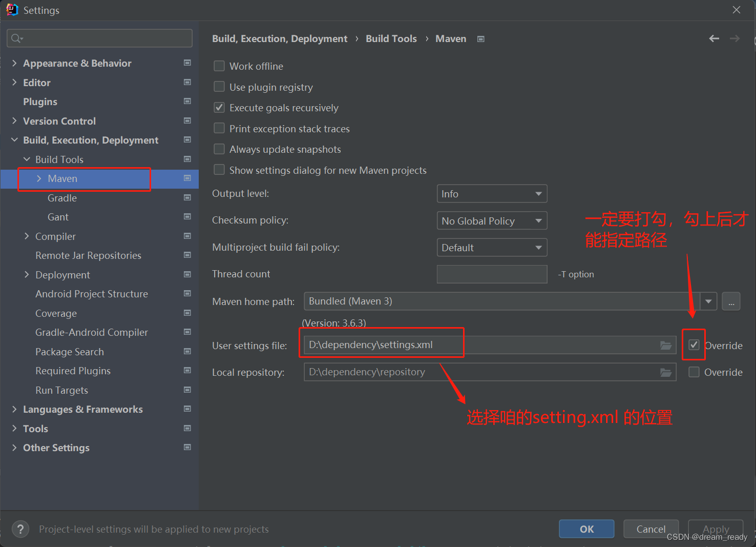This screenshot has height=547, width=756.
Task: Click Thread count input field
Action: [x=492, y=274]
